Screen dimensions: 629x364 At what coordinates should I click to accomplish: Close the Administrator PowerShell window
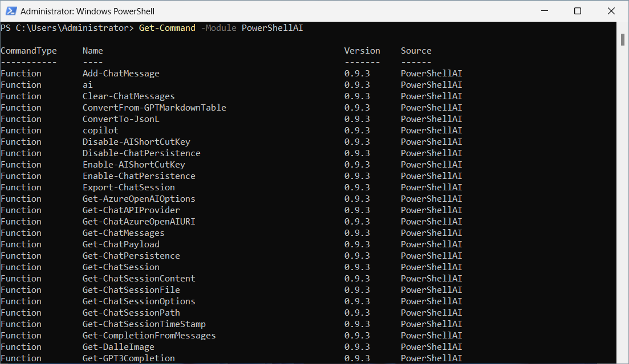pos(611,11)
